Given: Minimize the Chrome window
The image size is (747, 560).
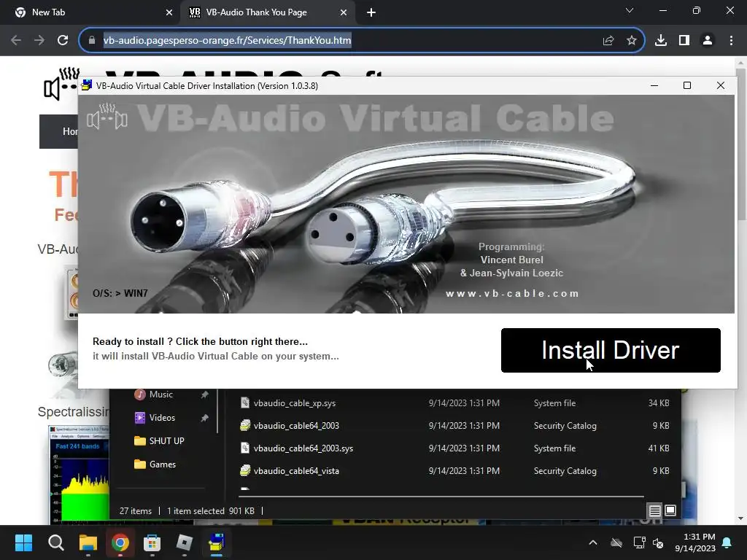Looking at the screenshot, I should (662, 10).
